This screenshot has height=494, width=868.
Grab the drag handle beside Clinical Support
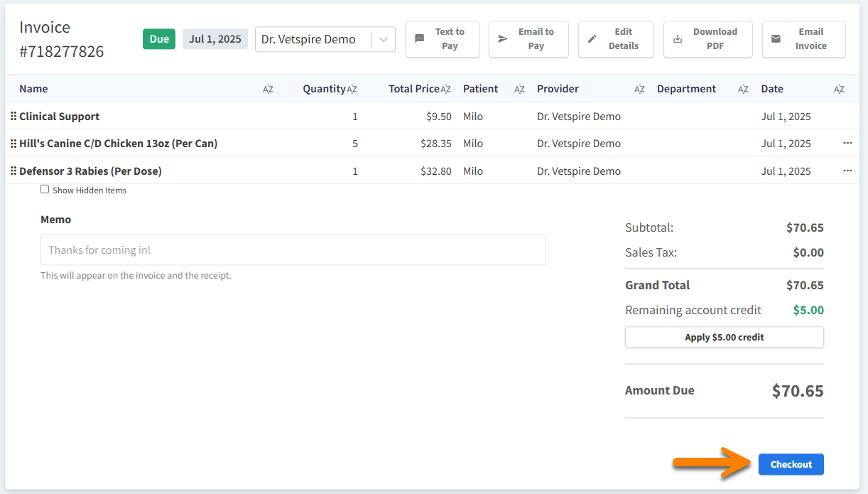[x=13, y=116]
